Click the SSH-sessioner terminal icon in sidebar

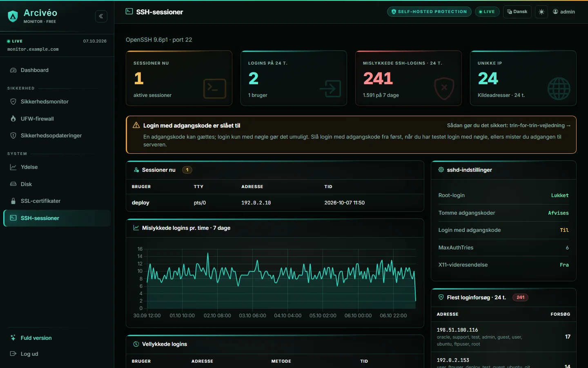click(13, 218)
